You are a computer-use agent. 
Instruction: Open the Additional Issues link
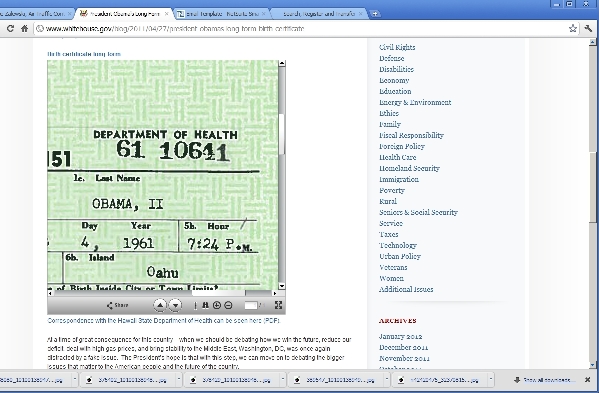click(406, 289)
